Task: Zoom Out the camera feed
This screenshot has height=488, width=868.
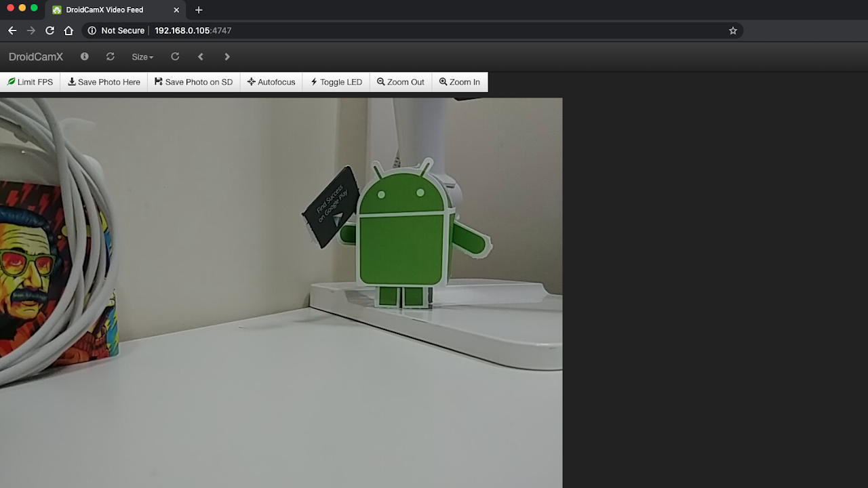Action: (401, 82)
